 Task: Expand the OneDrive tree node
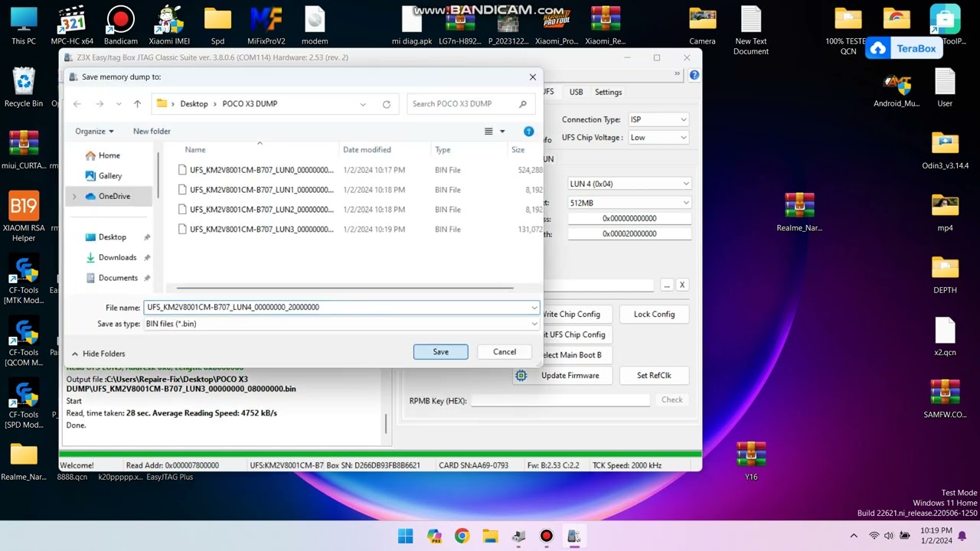[74, 197]
